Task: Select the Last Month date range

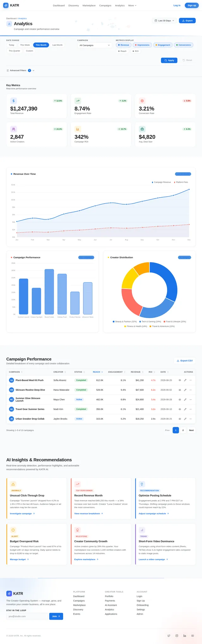Action: coord(57,45)
